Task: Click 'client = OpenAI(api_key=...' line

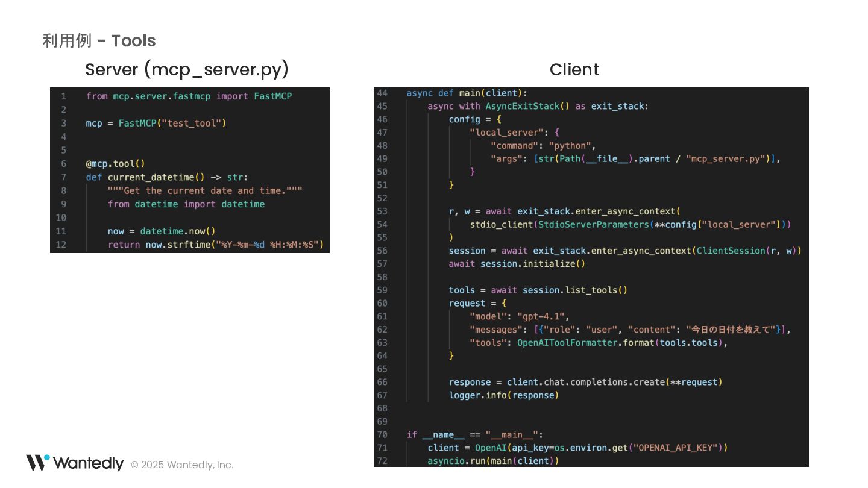Action: pyautogui.click(x=577, y=448)
